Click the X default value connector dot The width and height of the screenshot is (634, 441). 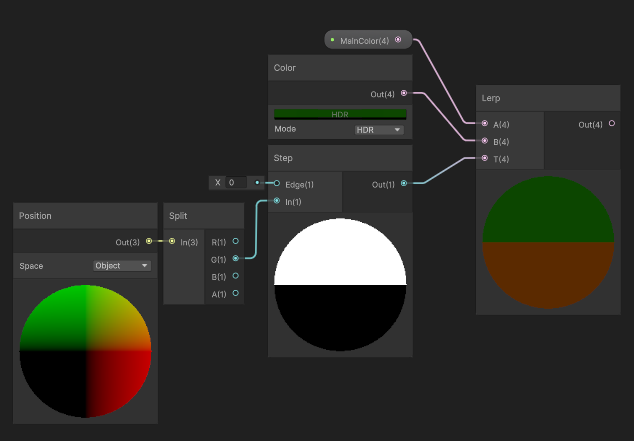pos(257,183)
